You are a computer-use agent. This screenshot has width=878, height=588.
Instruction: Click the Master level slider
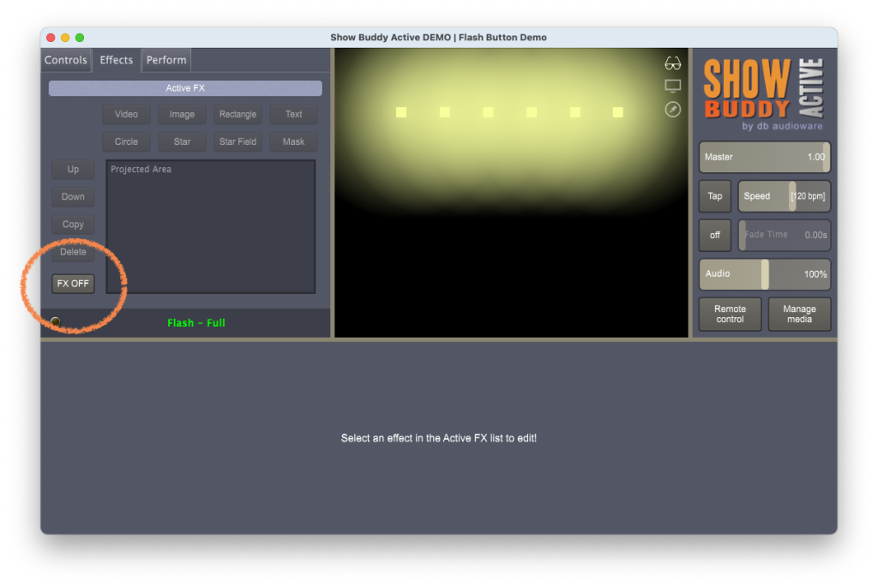[x=764, y=157]
